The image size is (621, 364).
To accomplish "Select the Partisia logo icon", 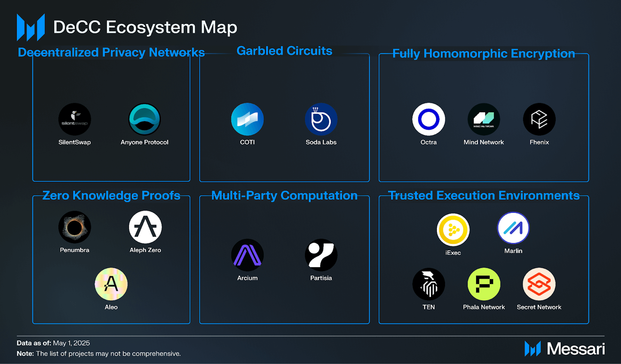I will point(321,255).
